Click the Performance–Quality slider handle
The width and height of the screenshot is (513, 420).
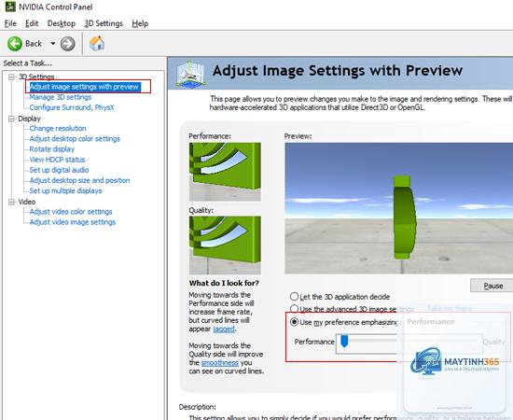[344, 341]
